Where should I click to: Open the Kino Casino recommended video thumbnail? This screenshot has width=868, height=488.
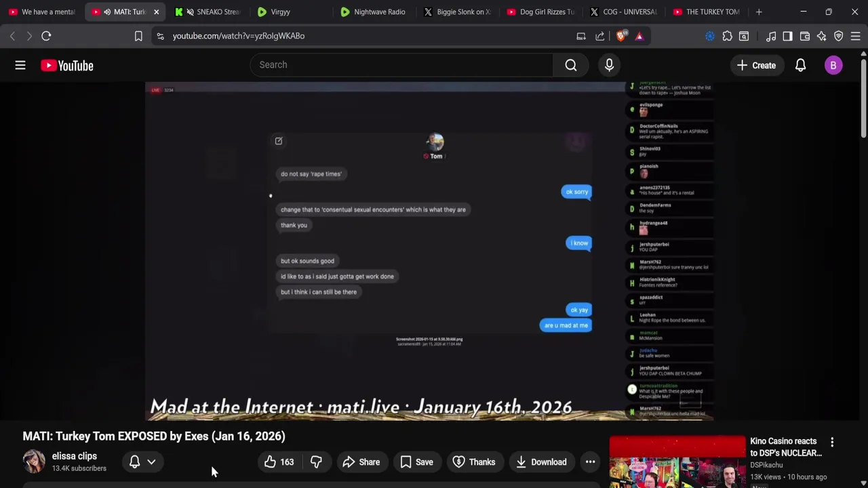(x=677, y=462)
